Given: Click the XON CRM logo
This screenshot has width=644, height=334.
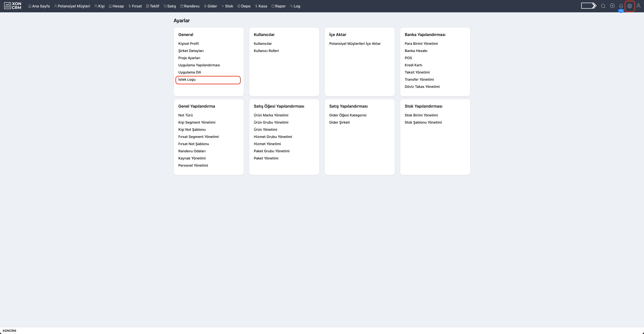Looking at the screenshot, I should pos(13,6).
